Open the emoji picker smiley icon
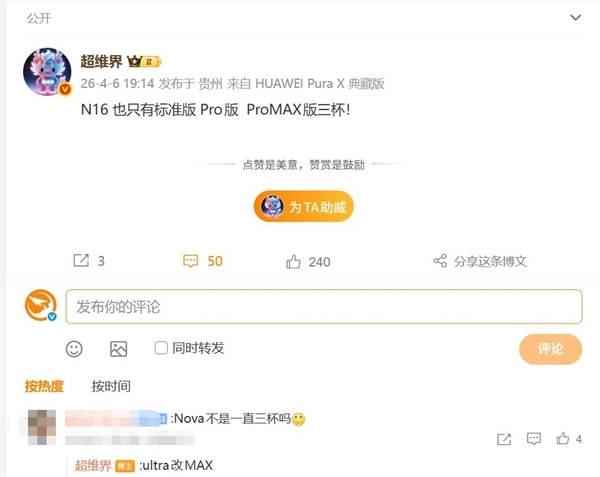Screen dimensions: 600x477 [74, 348]
